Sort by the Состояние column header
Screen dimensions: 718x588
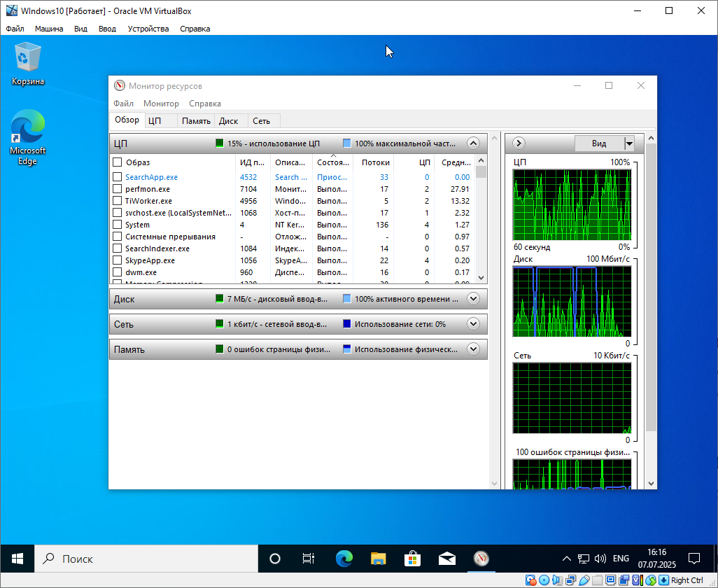333,162
